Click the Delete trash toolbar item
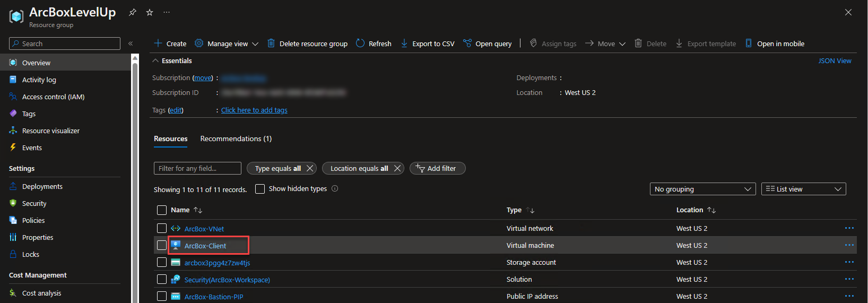Viewport: 868px width, 303px height. [x=650, y=44]
